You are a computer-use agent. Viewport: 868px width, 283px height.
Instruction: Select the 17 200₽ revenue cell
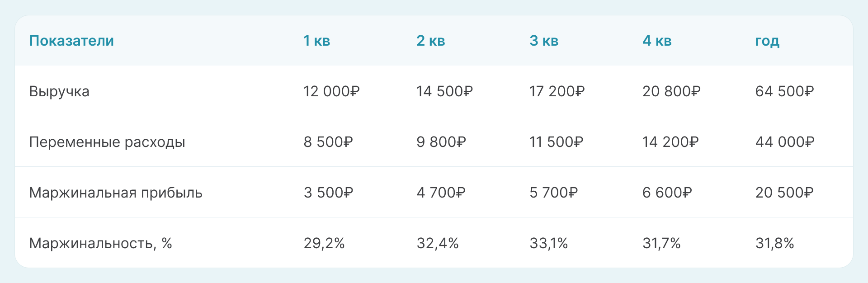click(x=557, y=91)
